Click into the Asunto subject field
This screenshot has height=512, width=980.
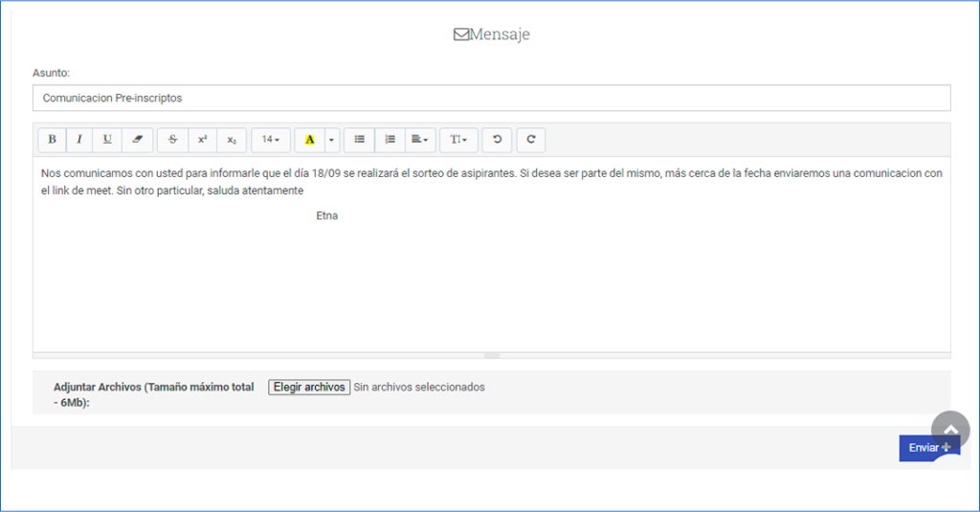click(x=491, y=98)
